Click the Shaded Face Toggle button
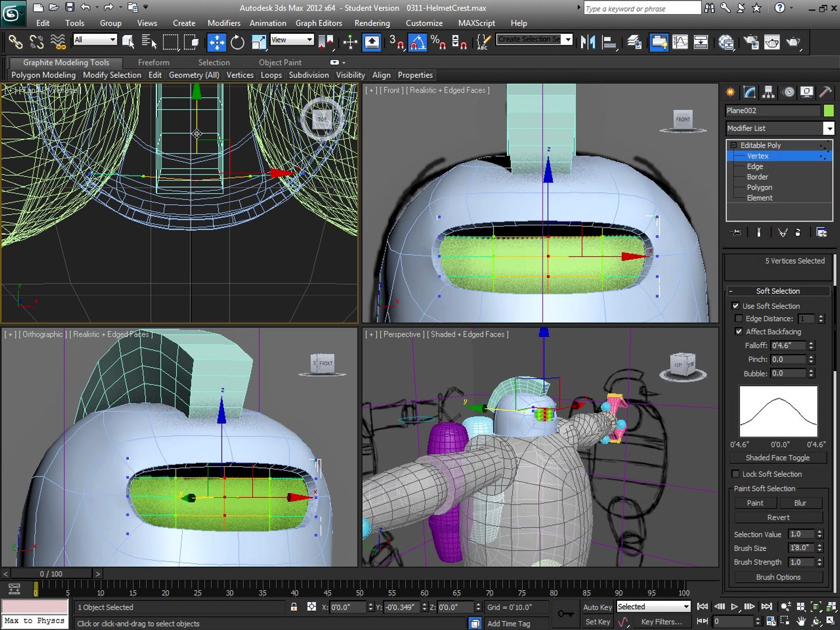This screenshot has width=840, height=630. pos(778,458)
